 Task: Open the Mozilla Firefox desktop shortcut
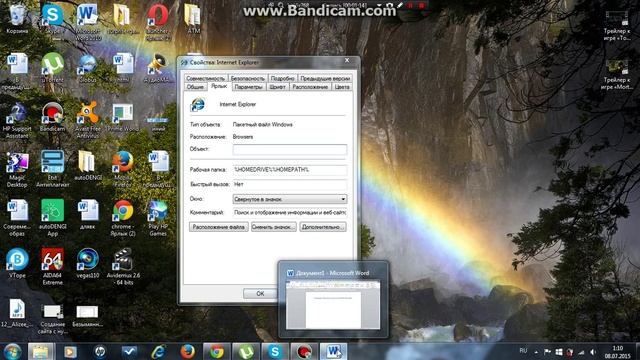point(123,169)
